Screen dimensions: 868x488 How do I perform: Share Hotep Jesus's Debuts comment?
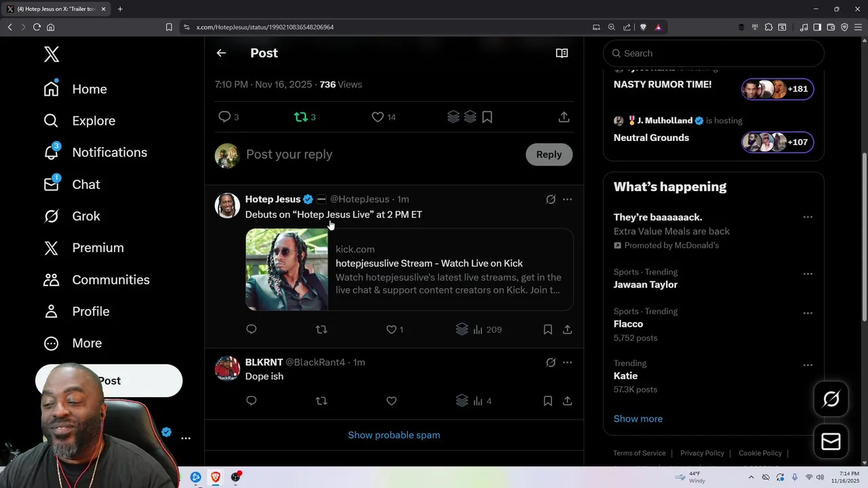[x=567, y=329]
